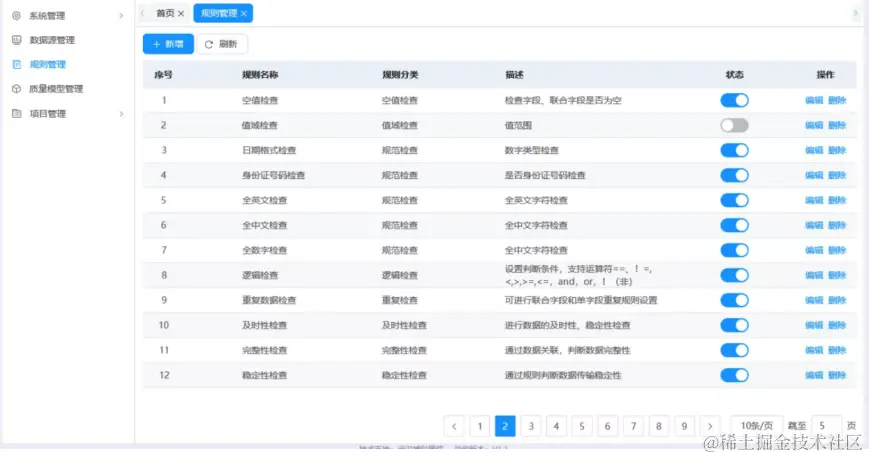Click description 检查字段、联合字段是否为空

pos(563,100)
